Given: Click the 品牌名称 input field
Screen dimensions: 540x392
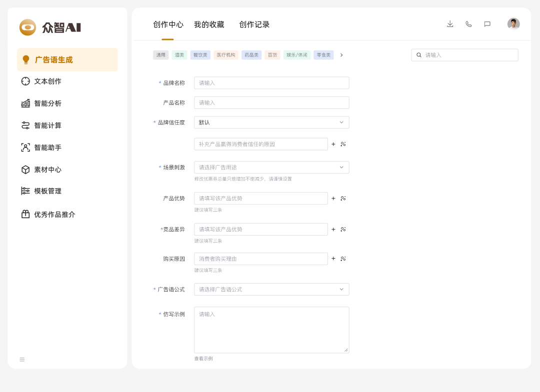Looking at the screenshot, I should coord(271,83).
